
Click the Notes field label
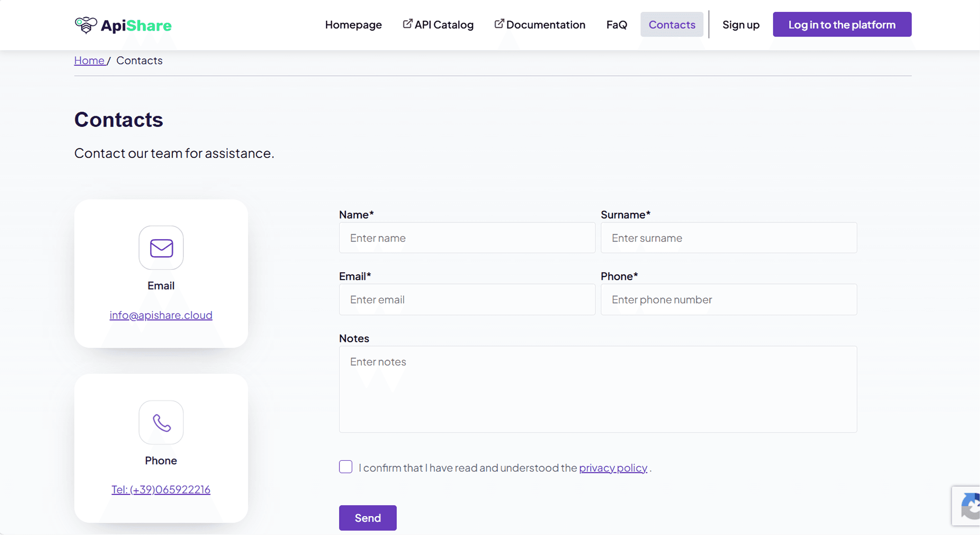(354, 338)
